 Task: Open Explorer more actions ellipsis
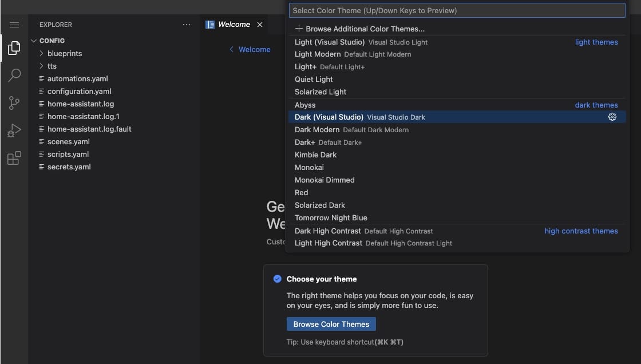click(x=187, y=25)
